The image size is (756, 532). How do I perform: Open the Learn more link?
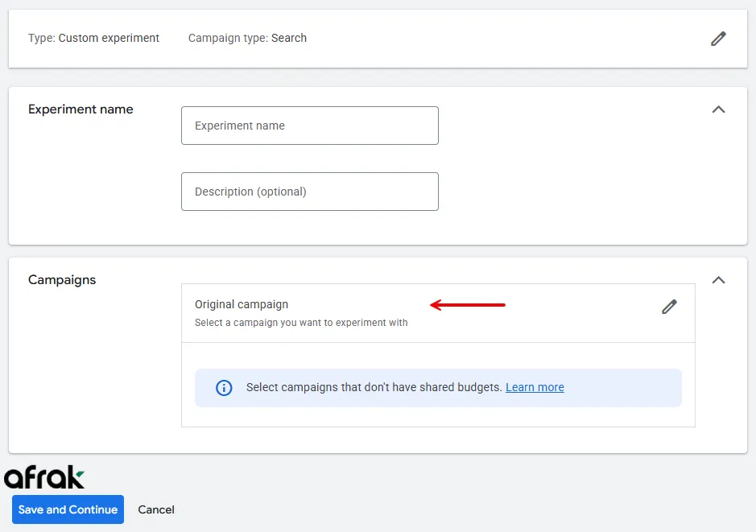coord(535,387)
